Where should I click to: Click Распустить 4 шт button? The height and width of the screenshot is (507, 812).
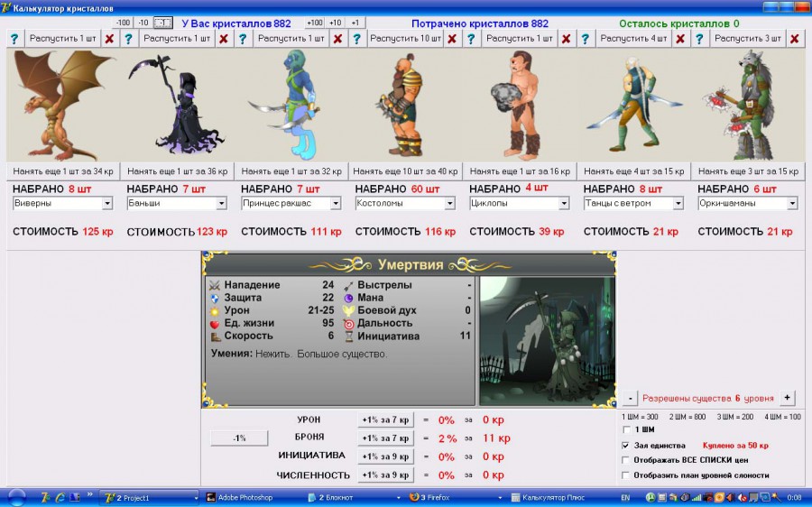634,39
